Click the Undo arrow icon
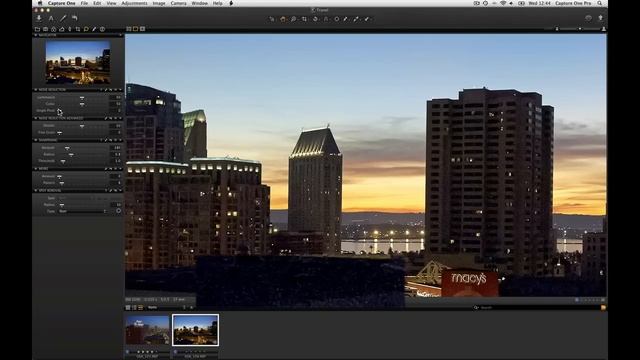The width and height of the screenshot is (640, 360). [75, 18]
